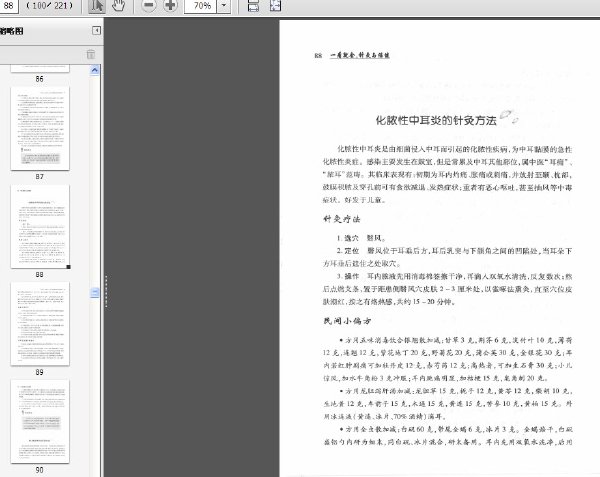The image size is (600, 477).
Task: Zoom out with the minus button
Action: 149,5
